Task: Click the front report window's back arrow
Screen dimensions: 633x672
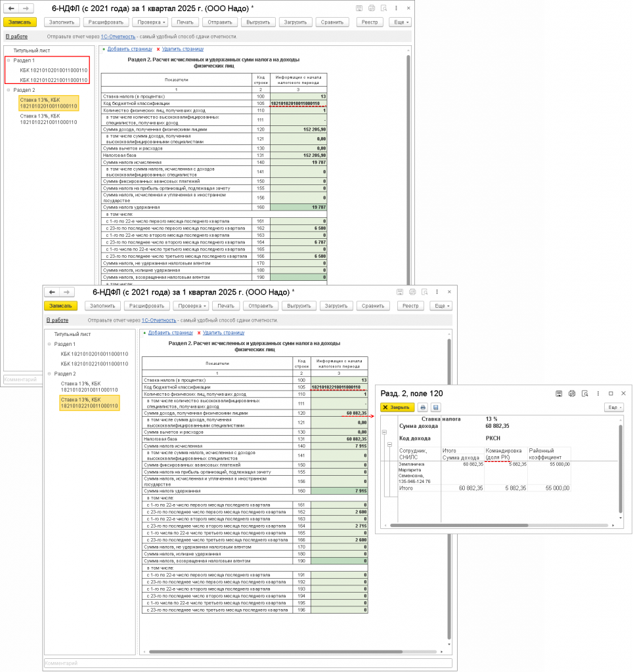Action: click(53, 292)
